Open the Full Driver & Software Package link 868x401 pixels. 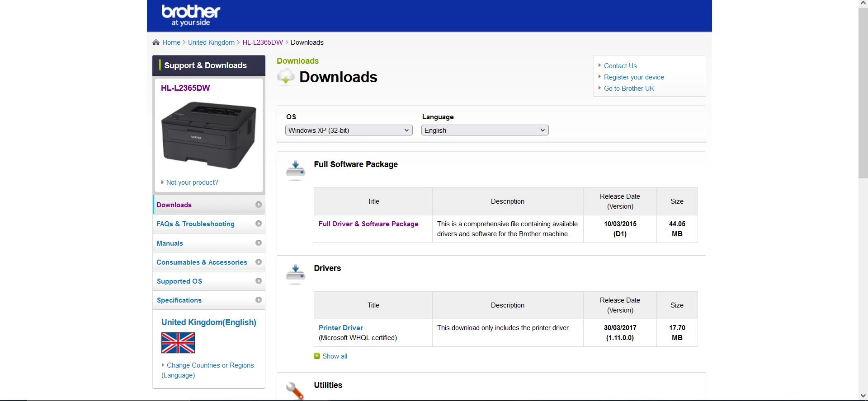368,224
